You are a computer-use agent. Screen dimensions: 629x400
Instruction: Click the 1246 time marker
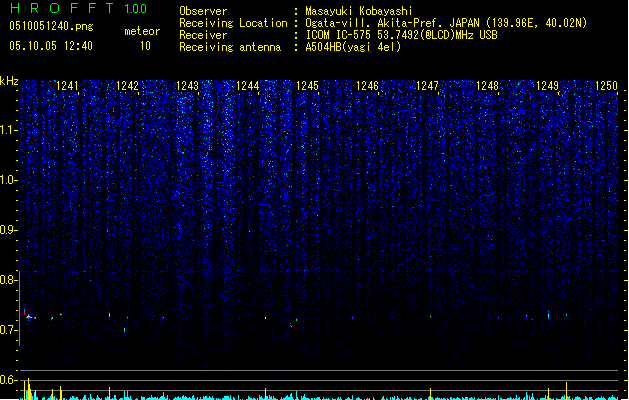(368, 86)
